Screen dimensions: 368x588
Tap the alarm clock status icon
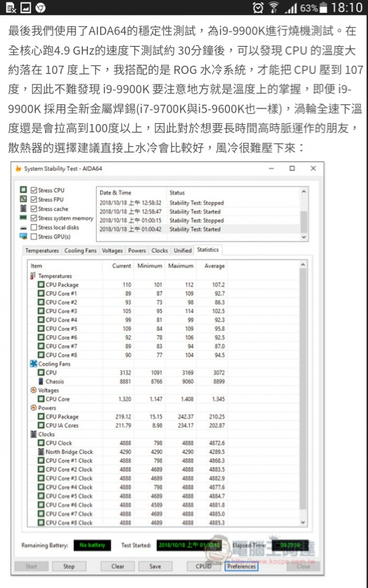(x=258, y=8)
